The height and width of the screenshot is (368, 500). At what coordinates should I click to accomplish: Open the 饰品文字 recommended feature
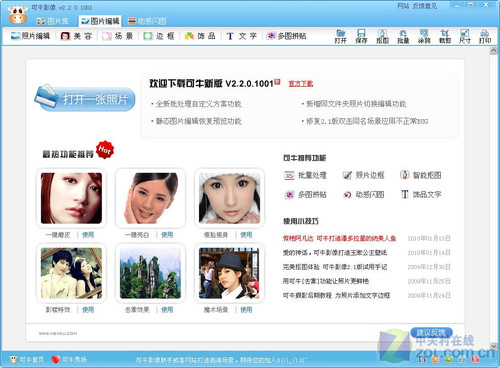click(421, 194)
